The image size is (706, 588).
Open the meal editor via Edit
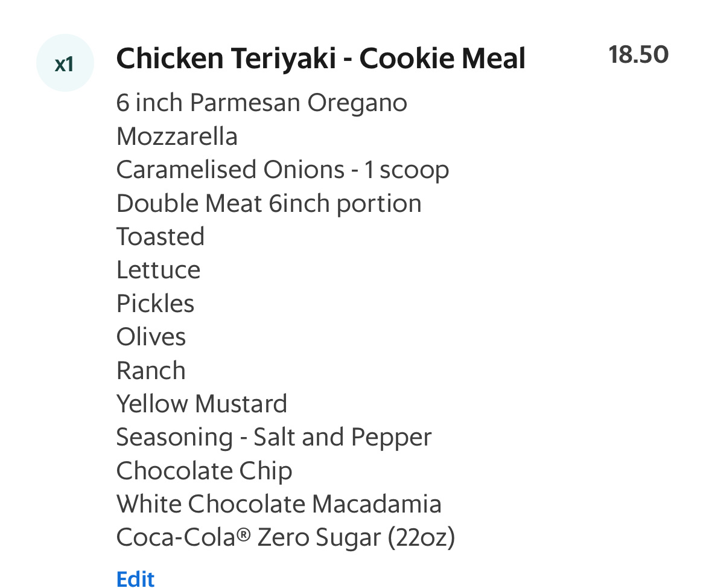click(135, 578)
